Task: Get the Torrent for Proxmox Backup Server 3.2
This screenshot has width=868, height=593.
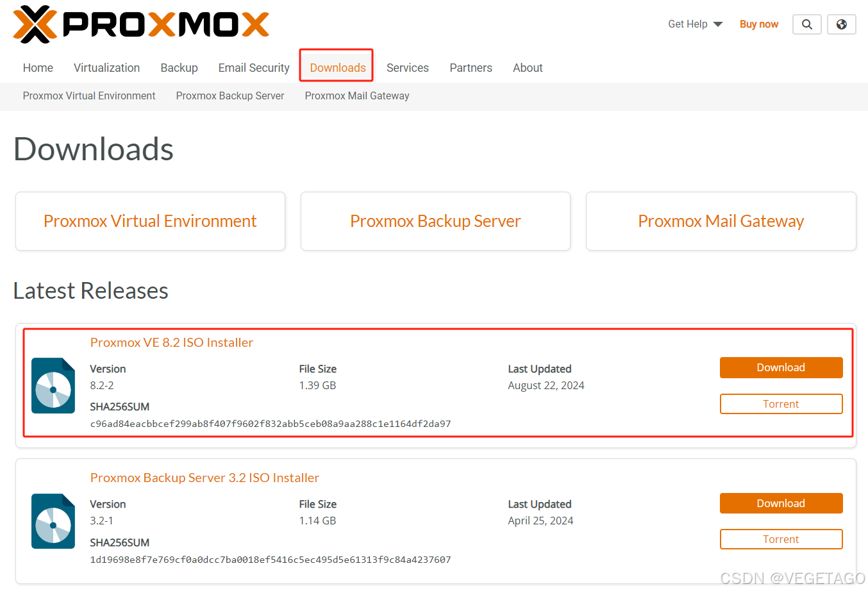Action: [781, 539]
